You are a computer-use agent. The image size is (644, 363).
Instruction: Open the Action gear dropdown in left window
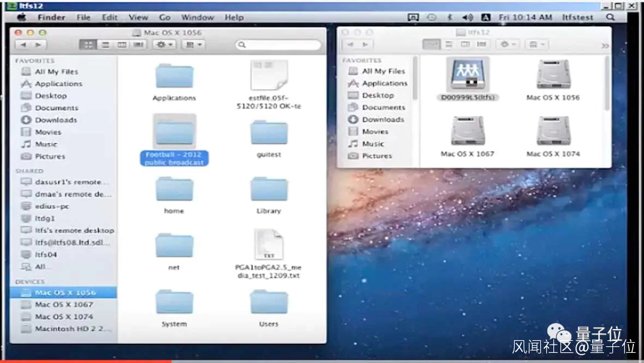pos(163,45)
